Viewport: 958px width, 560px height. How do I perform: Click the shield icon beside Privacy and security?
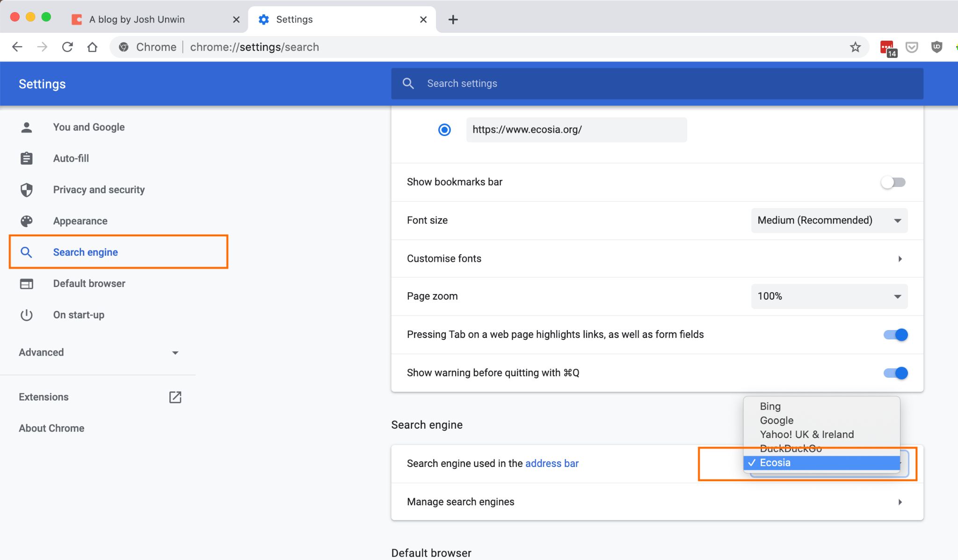point(27,190)
